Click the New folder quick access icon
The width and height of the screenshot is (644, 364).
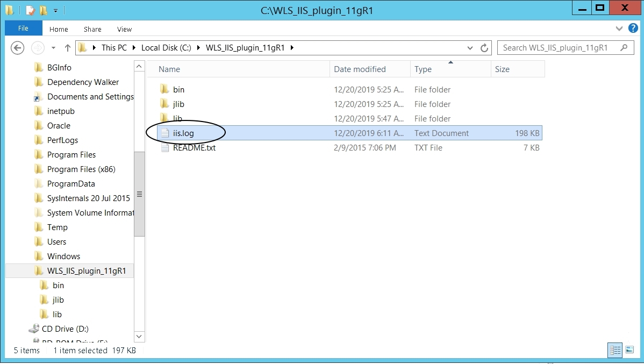pyautogui.click(x=44, y=10)
